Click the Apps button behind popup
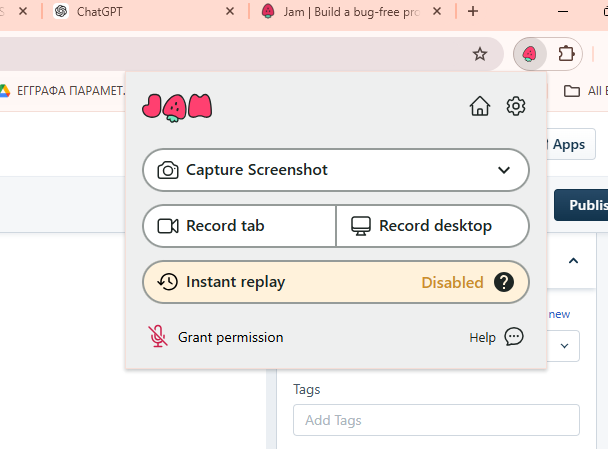608x449 pixels. 568,144
